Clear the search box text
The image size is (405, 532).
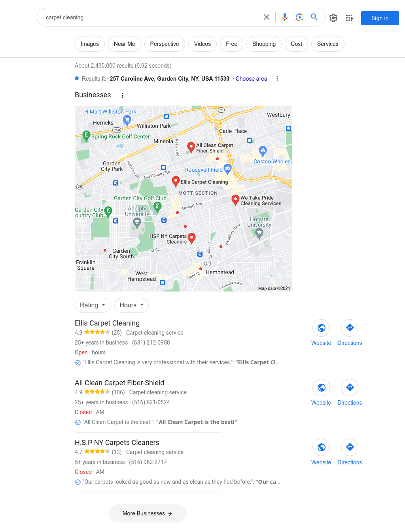pos(267,17)
